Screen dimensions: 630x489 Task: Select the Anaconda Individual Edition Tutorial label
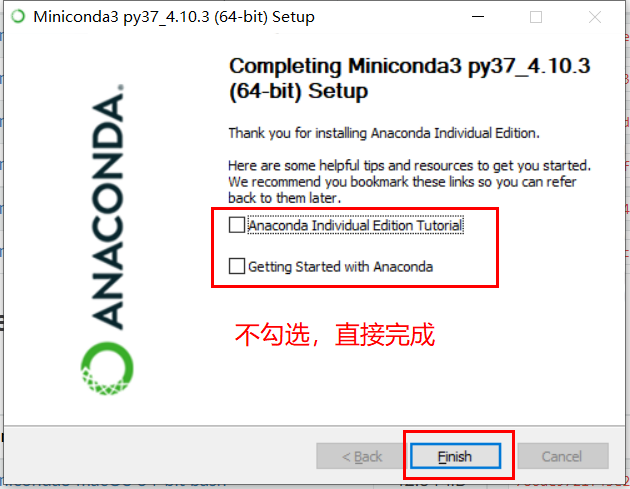click(x=356, y=225)
